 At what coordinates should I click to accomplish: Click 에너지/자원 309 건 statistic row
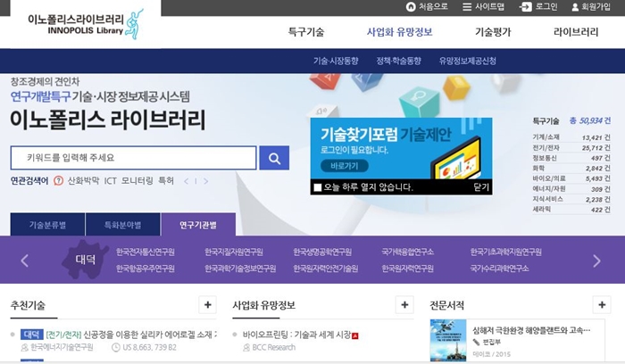coord(571,189)
